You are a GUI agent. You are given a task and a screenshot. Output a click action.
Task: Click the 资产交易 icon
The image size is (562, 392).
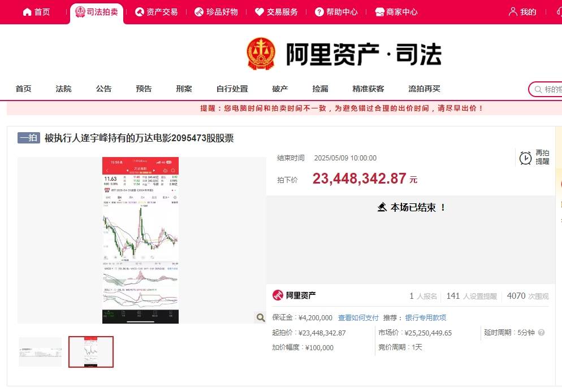[x=140, y=12]
